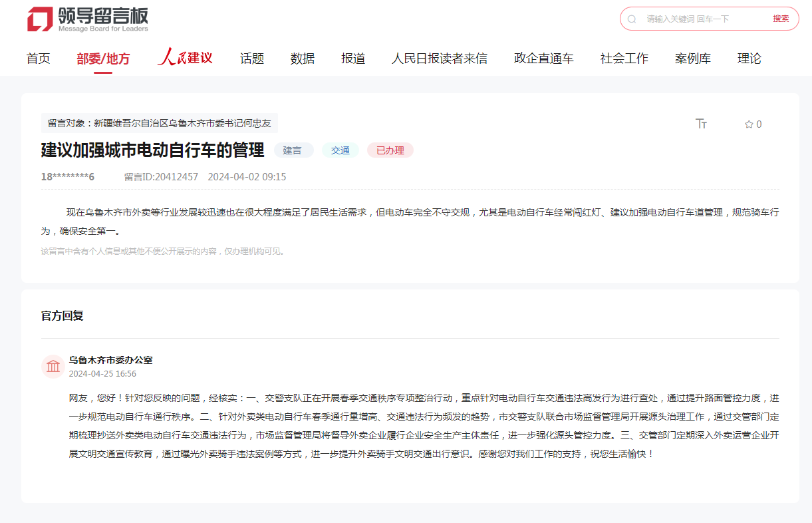Open the font size adjuster icon
Viewport: 812px width, 523px height.
pos(701,124)
